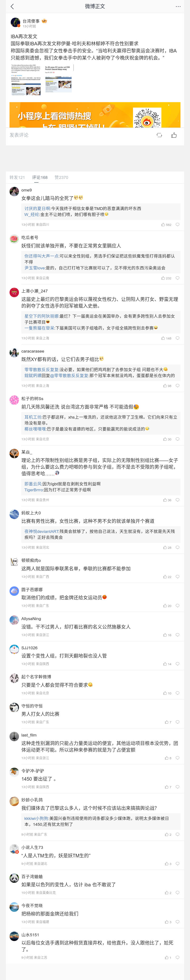Open 台湾傻事 profile avatar
This screenshot has width=190, height=980.
point(16,23)
